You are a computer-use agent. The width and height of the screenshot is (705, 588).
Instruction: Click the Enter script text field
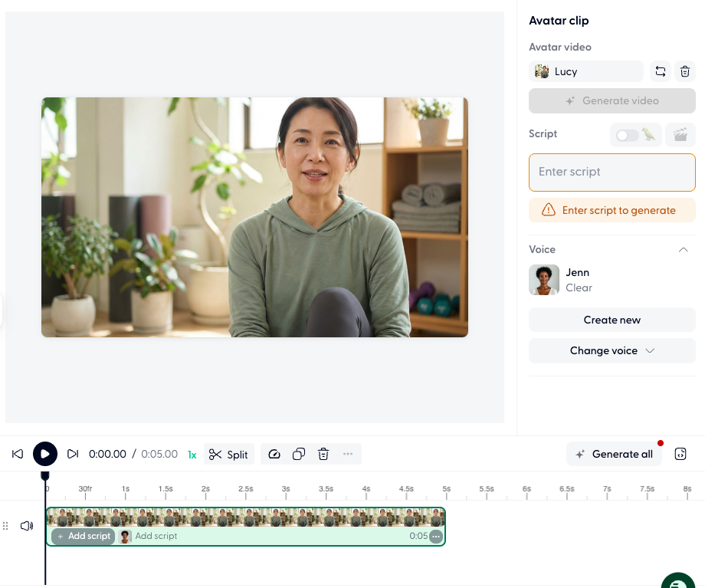click(612, 172)
